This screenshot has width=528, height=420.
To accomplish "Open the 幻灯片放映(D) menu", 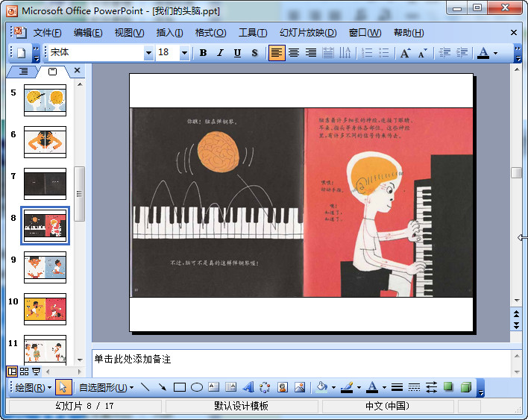I will (308, 33).
